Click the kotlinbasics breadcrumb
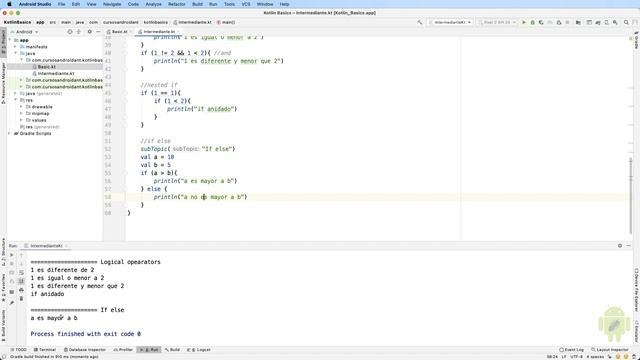The width and height of the screenshot is (640, 360). coord(156,22)
